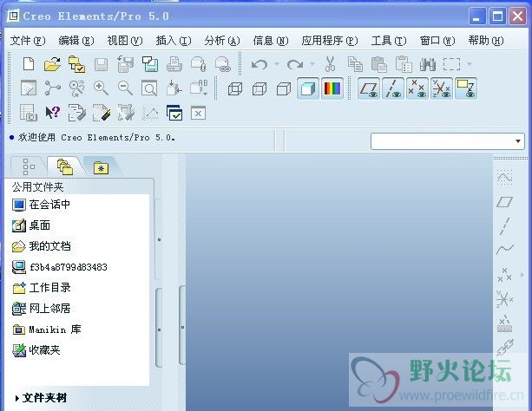The image size is (532, 411).
Task: Open the 收藏夹 favorites folder
Action: [36, 350]
